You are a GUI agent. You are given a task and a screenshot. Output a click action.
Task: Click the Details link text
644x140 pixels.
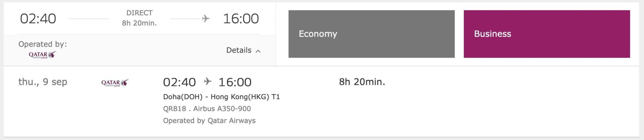tap(239, 50)
